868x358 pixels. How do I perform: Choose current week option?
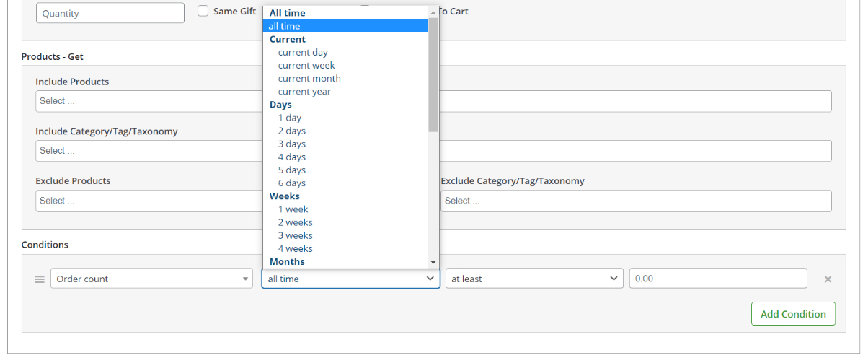tap(345, 65)
